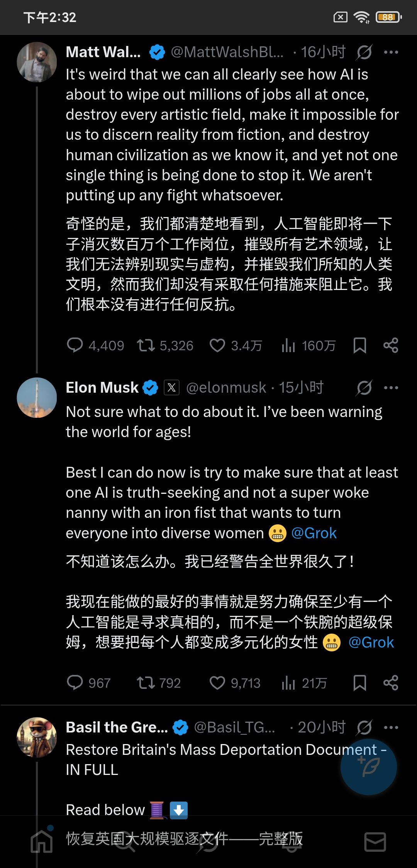Tap the Grok explain icon on Elon Musk's tweet
This screenshot has width=417, height=868.
pos(364,388)
